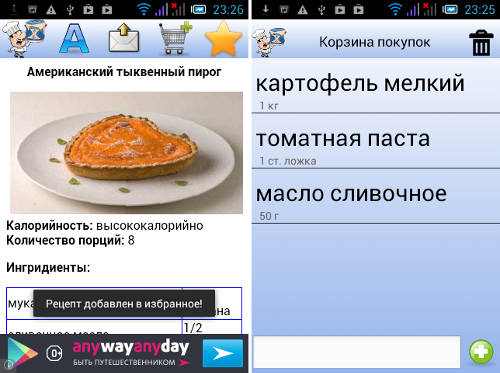Clear shopping basket with trash icon

(x=481, y=43)
